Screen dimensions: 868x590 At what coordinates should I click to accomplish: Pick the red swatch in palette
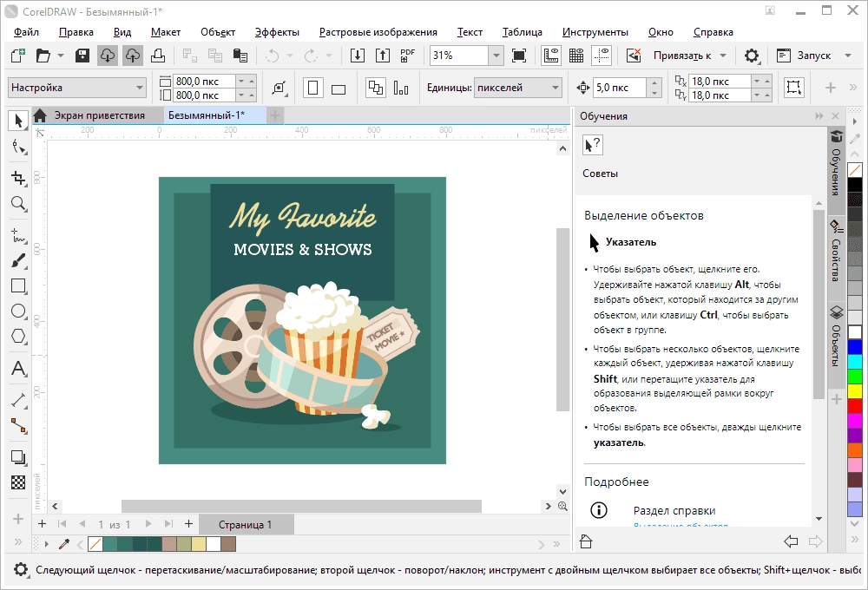pyautogui.click(x=855, y=406)
